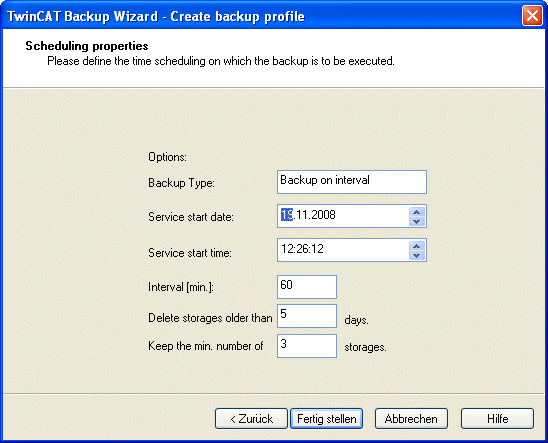Focus the Interval [min.] field
Screen dimensions: 548x443
pyautogui.click(x=307, y=287)
